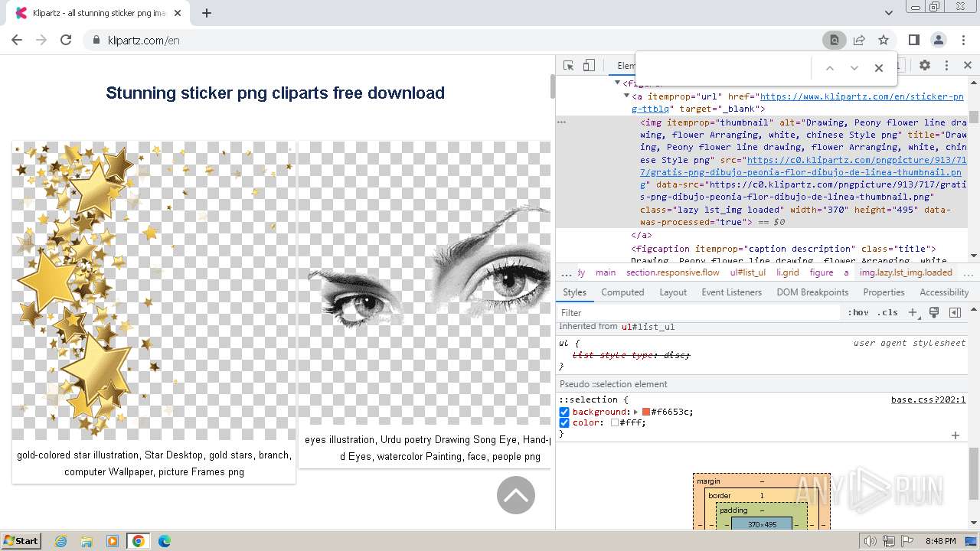Open the DOM Breakpoints tab
The height and width of the screenshot is (551, 980).
click(812, 292)
